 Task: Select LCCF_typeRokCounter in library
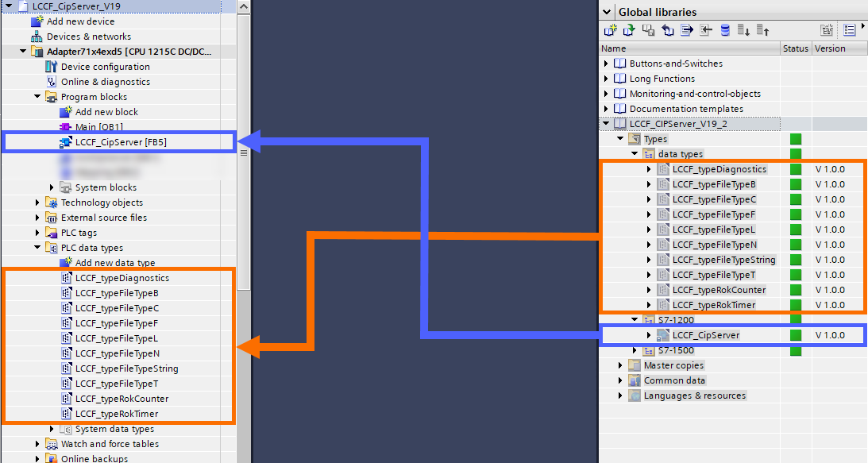point(719,290)
